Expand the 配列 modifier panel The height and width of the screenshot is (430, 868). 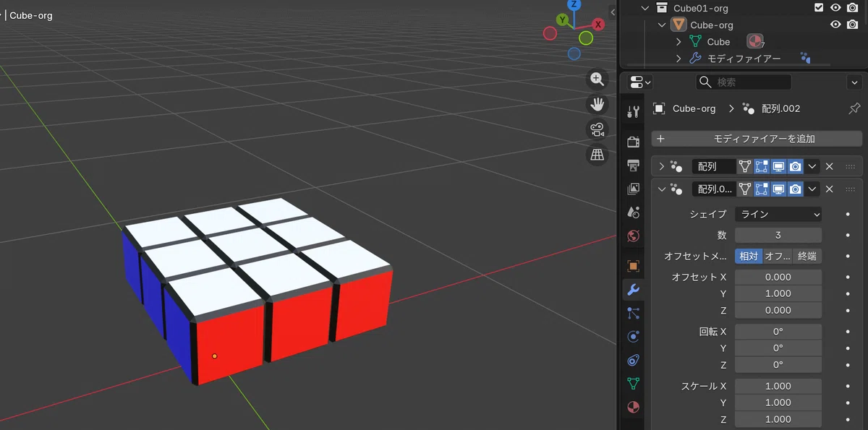pos(661,166)
